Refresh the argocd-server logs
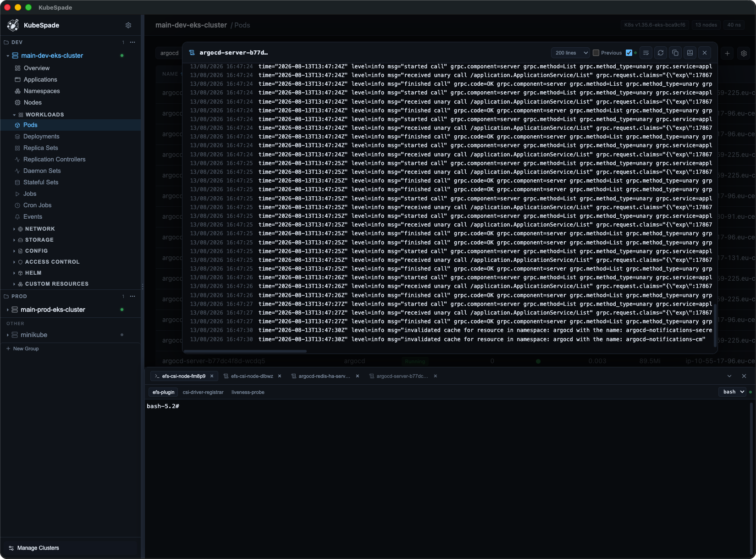The height and width of the screenshot is (559, 756). (661, 53)
